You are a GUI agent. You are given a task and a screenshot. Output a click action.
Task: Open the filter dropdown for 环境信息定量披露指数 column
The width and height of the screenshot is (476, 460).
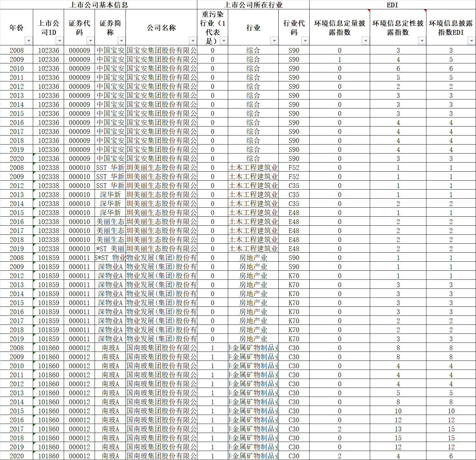(366, 41)
